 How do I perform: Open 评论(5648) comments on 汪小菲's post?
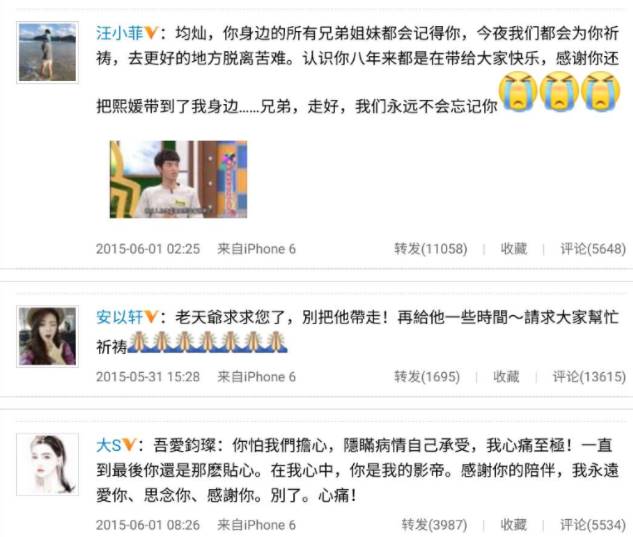click(593, 249)
